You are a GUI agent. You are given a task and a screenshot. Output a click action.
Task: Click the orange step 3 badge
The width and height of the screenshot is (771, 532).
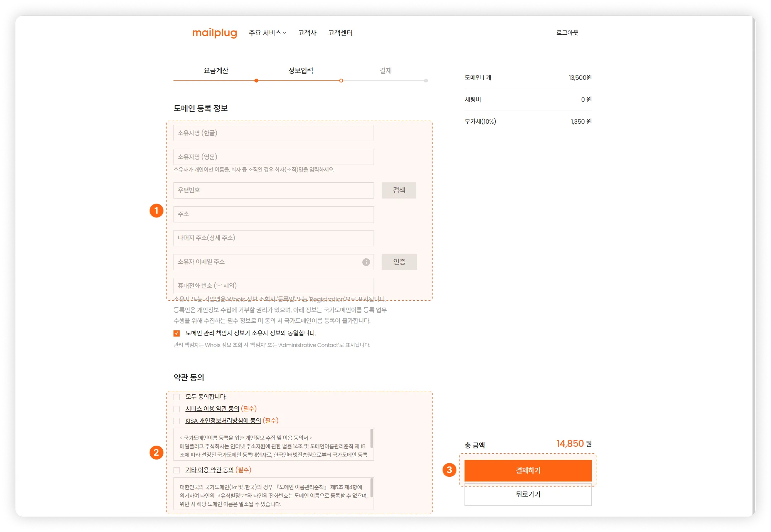[x=449, y=470]
